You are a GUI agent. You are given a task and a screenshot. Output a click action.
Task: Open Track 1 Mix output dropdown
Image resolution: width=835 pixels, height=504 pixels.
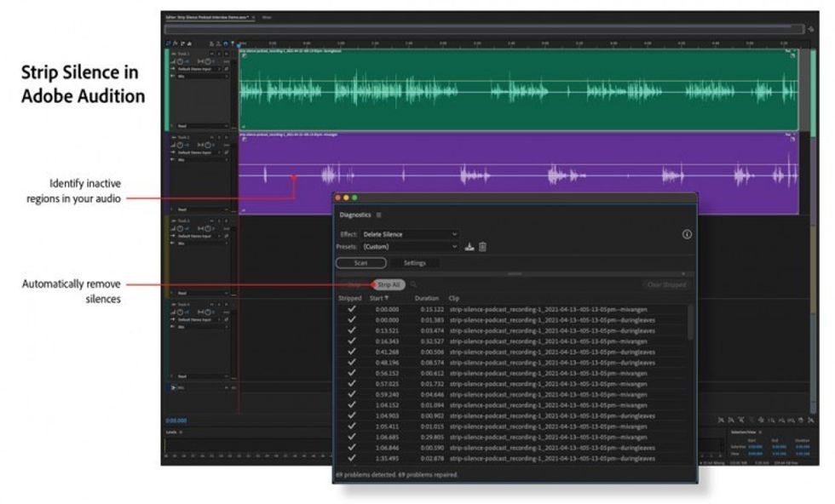203,76
